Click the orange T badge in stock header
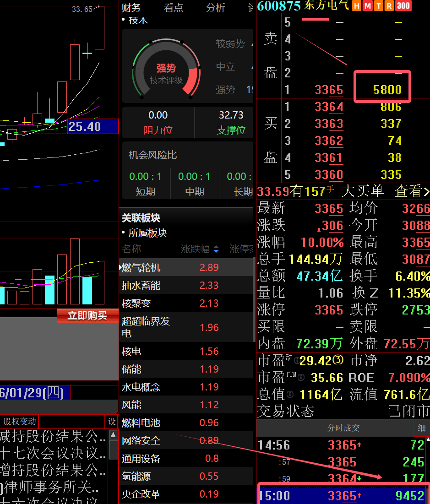This screenshot has height=504, width=430. [x=379, y=6]
